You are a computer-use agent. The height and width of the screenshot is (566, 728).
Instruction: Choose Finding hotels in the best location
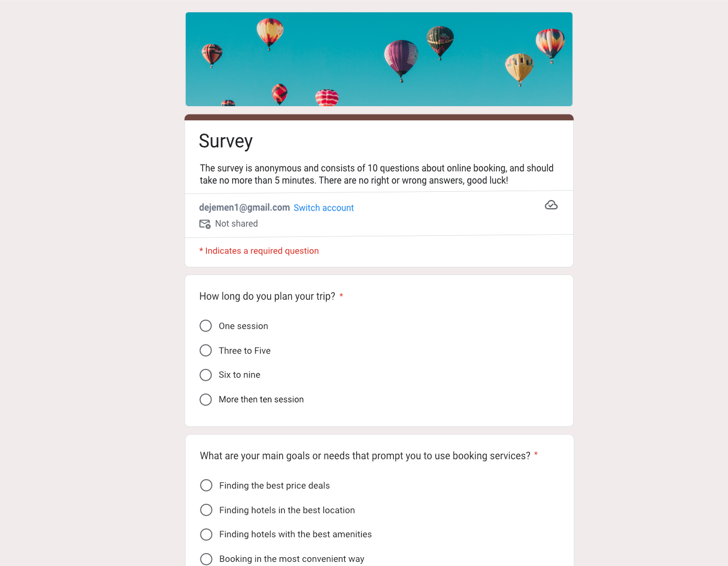point(206,510)
